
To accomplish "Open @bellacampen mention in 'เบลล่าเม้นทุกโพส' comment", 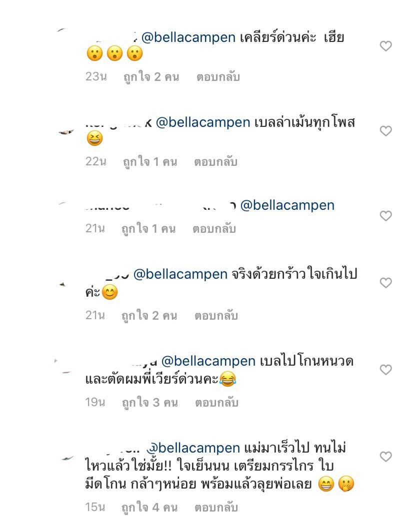I will tap(203, 122).
